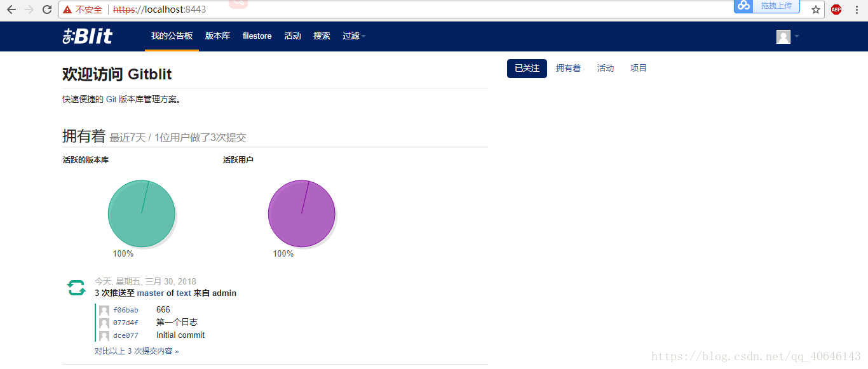Open commit 077d4f

(126, 323)
